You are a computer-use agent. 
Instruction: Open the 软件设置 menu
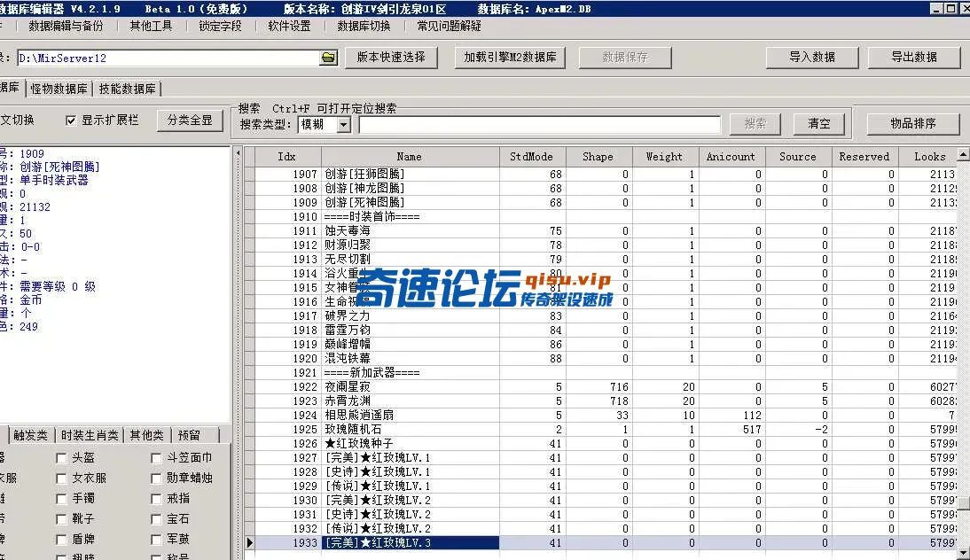click(289, 26)
